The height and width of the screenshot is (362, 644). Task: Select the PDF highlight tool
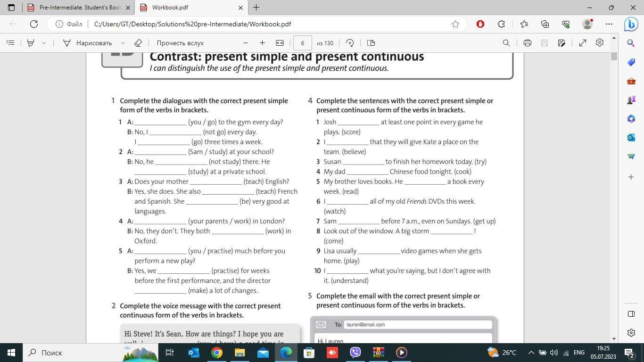tap(31, 43)
